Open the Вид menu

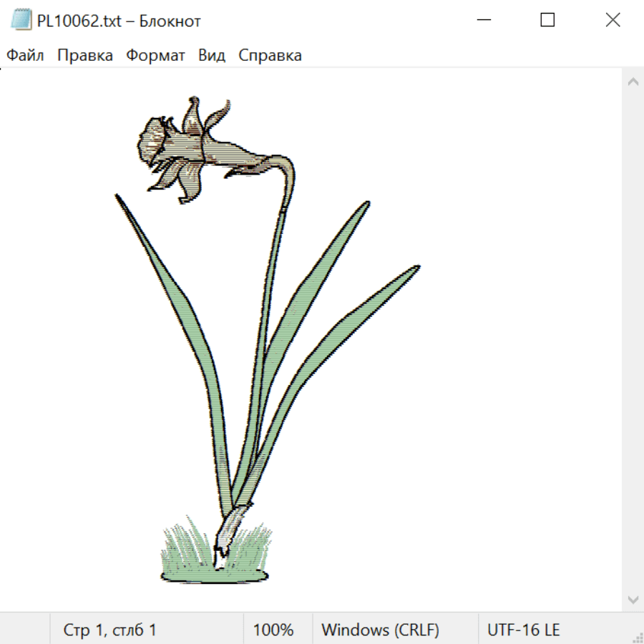[212, 56]
